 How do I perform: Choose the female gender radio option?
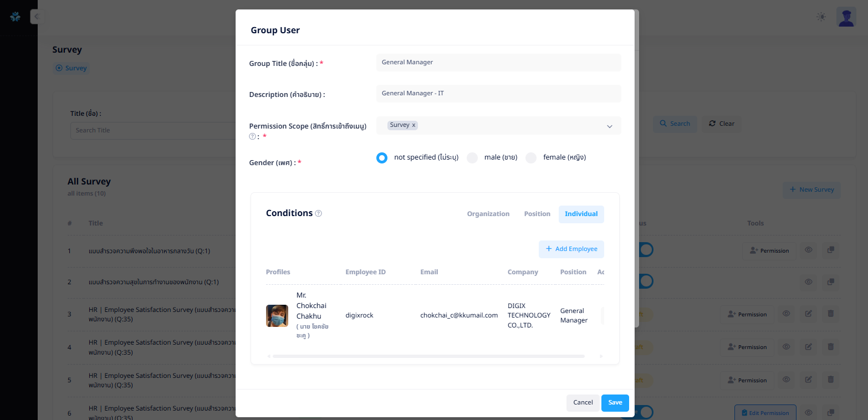tap(531, 158)
